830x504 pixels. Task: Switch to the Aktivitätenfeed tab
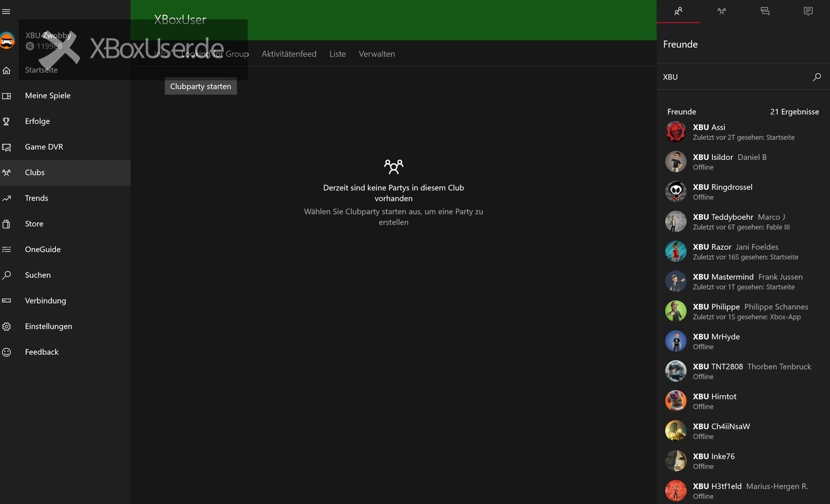289,54
